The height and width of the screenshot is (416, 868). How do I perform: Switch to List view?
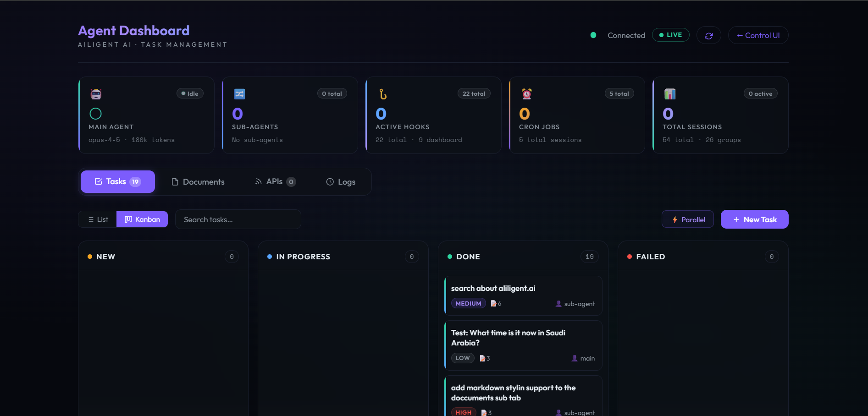(x=98, y=219)
